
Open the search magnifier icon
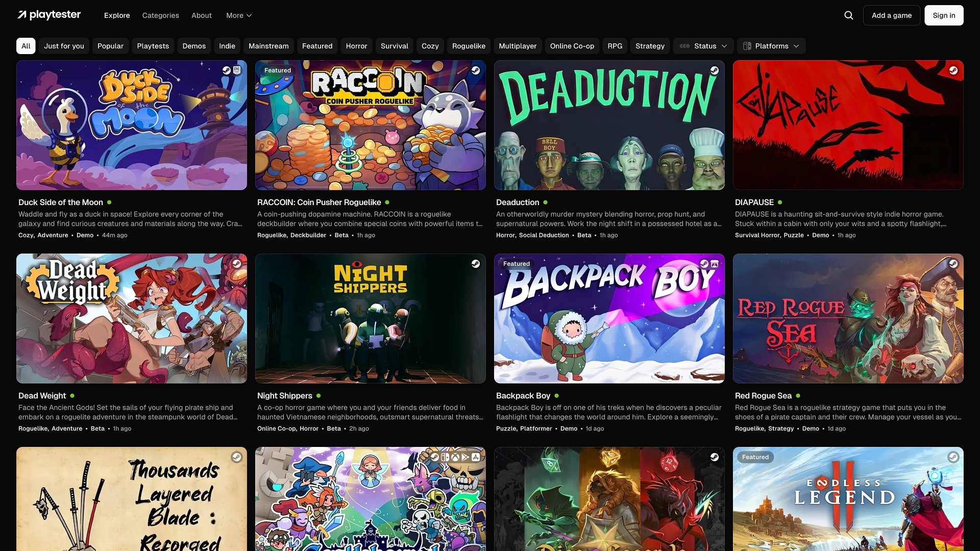tap(849, 15)
